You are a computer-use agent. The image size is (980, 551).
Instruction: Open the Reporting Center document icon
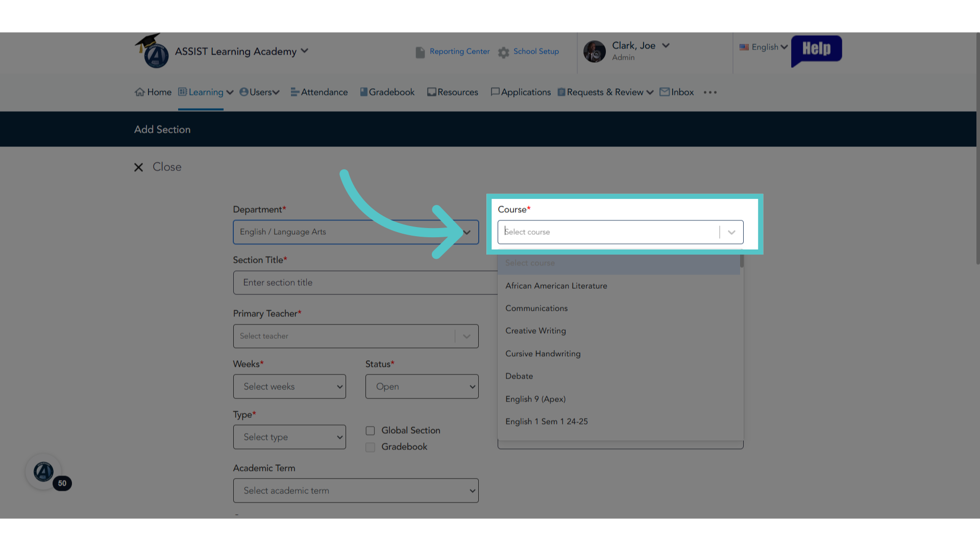click(x=420, y=52)
